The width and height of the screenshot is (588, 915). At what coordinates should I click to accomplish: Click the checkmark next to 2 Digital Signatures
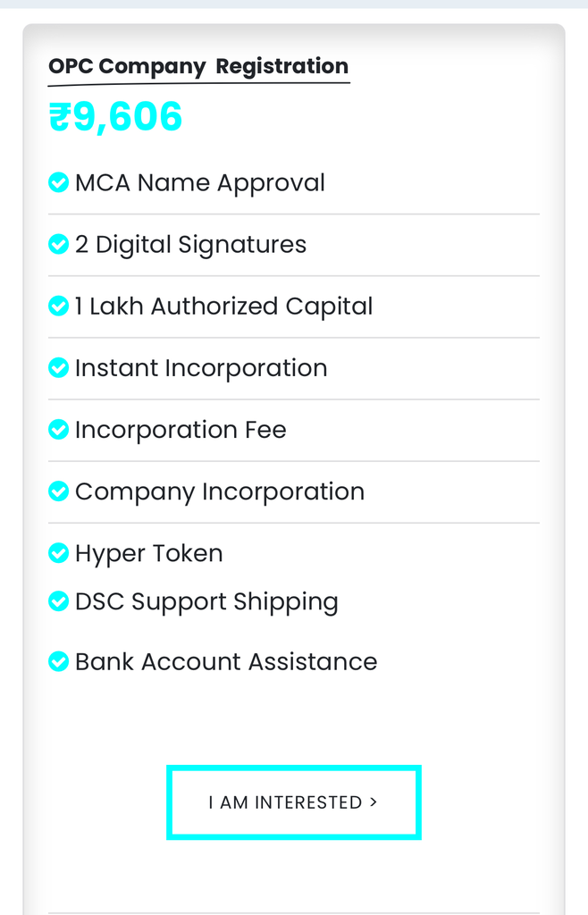(x=58, y=244)
